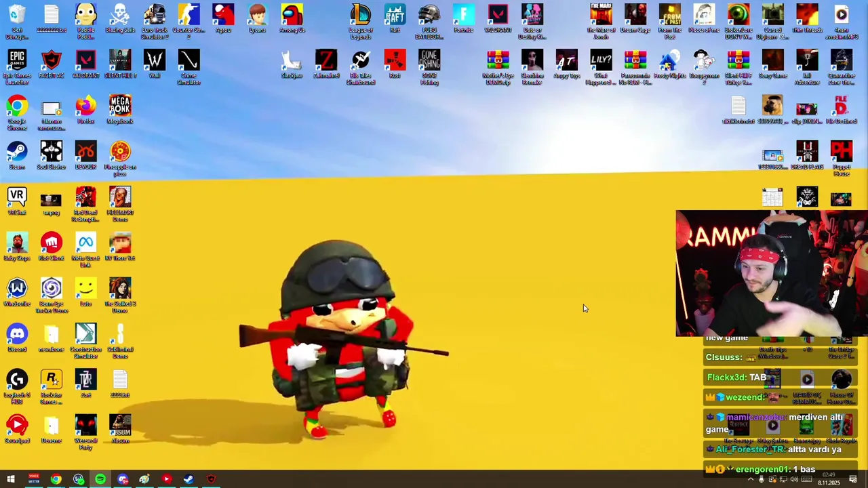Launch the SILENT HILL f shortcut
868x488 pixels.
[x=120, y=64]
